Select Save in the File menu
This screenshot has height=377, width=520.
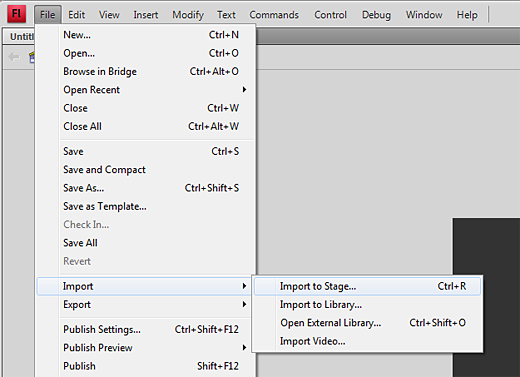146,151
